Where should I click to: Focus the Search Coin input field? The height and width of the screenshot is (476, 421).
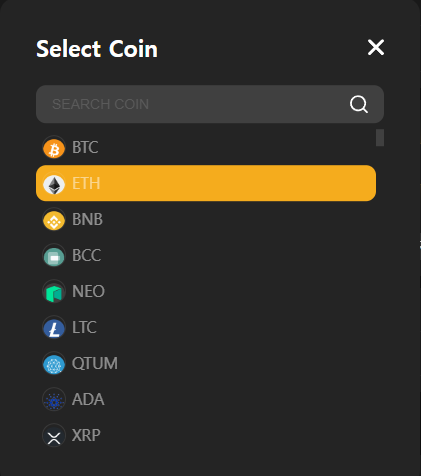click(x=210, y=104)
